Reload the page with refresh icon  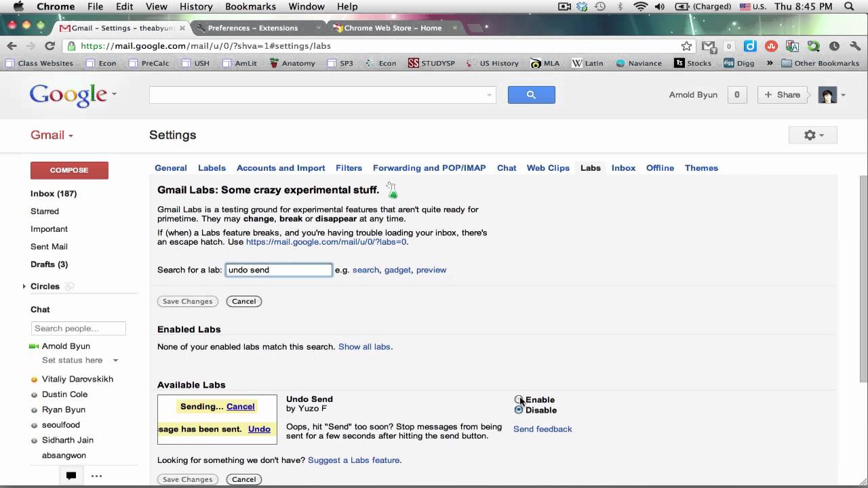click(50, 46)
